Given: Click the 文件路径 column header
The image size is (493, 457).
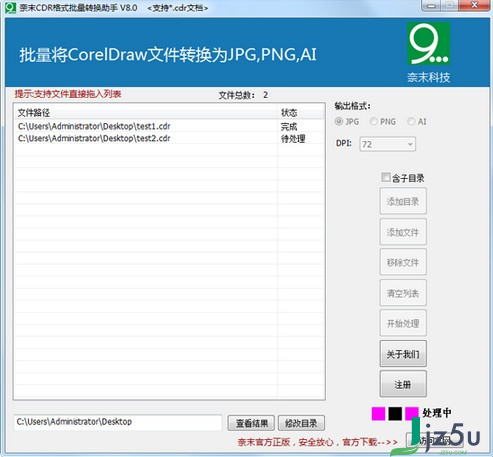Looking at the screenshot, I should [146, 113].
